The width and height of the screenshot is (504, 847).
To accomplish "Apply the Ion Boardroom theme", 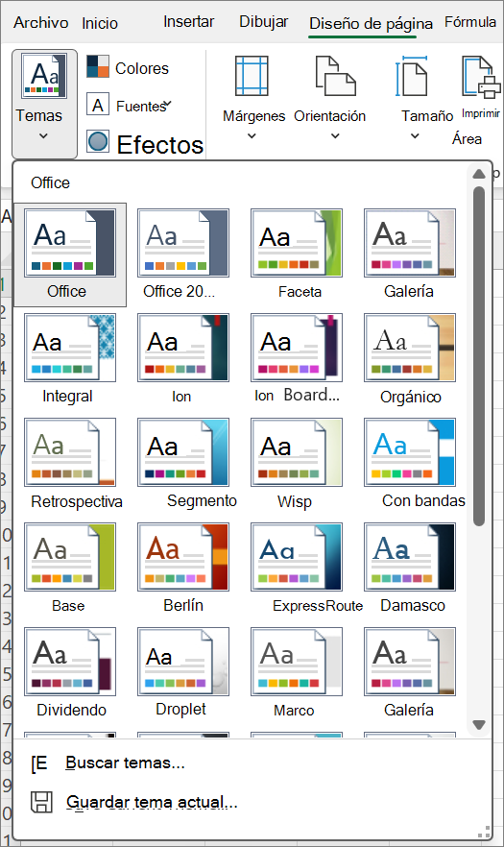I will pos(296,359).
